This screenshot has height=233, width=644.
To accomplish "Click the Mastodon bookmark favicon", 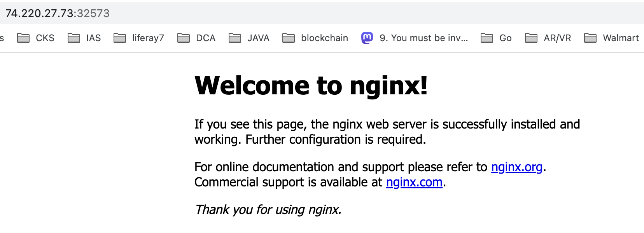I will click(367, 38).
